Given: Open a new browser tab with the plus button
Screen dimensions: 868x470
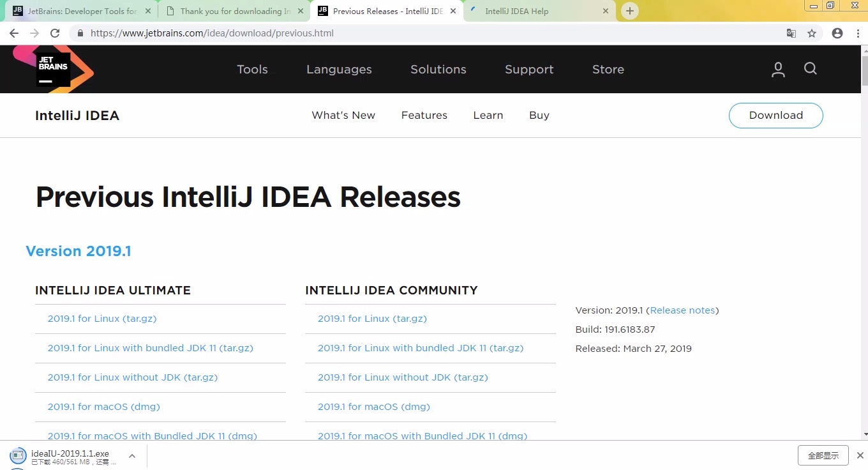Looking at the screenshot, I should [630, 10].
